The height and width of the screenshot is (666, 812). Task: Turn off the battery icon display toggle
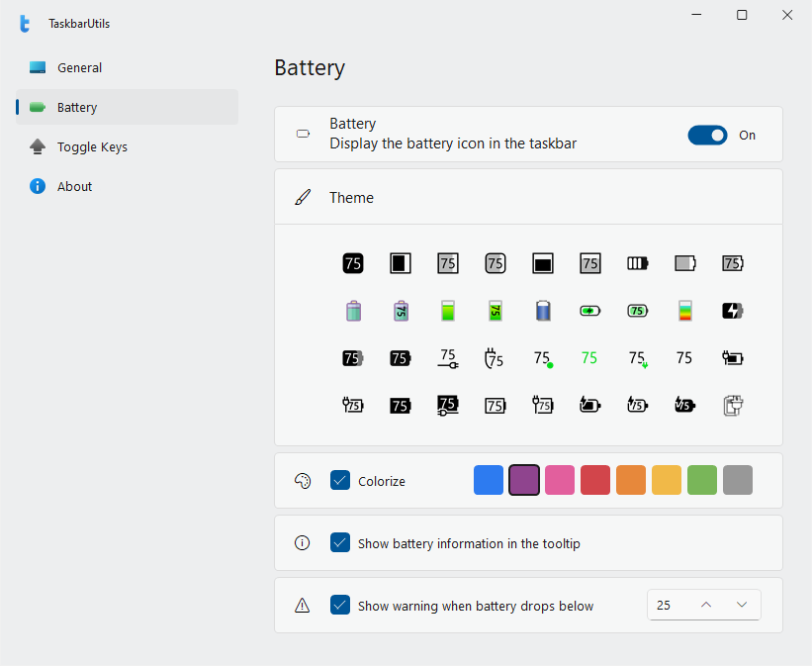pyautogui.click(x=707, y=135)
